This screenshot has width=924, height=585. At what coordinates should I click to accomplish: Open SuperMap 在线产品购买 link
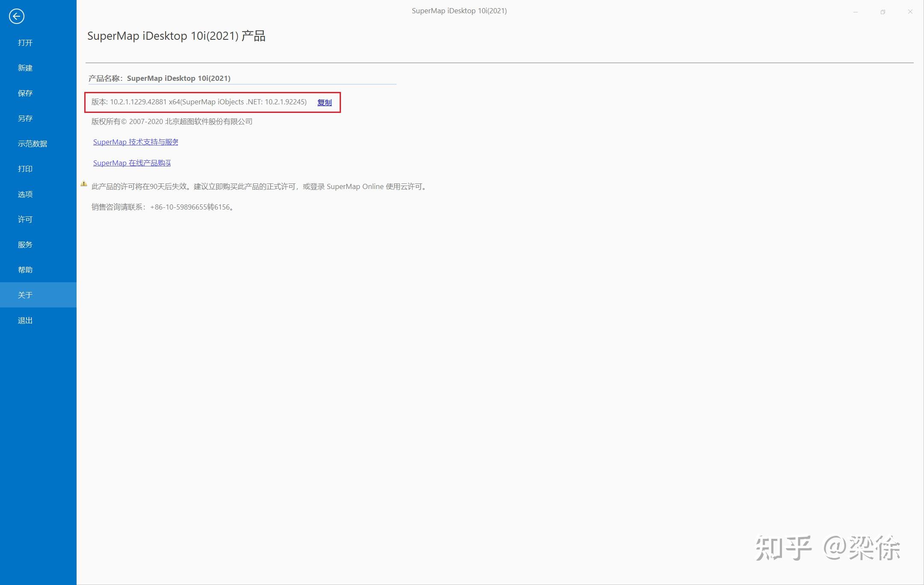pos(132,163)
